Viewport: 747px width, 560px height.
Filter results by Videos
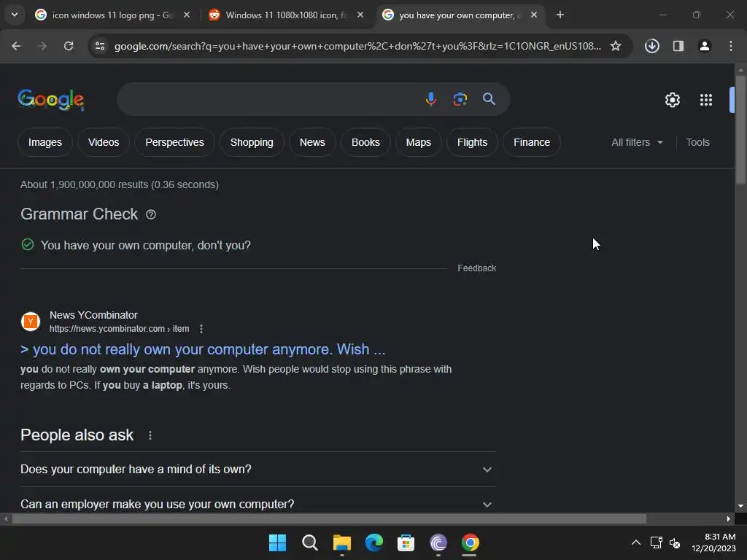point(104,142)
